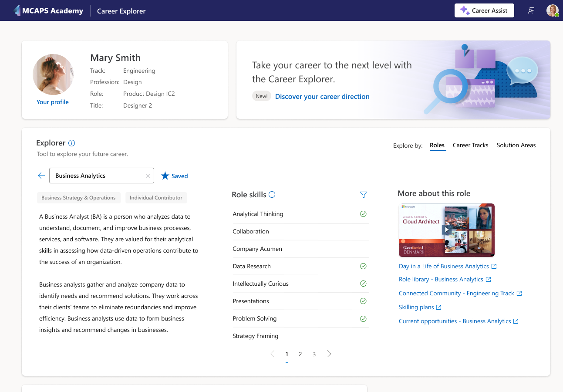The width and height of the screenshot is (563, 392).
Task: Go to next skills page
Action: pos(329,354)
